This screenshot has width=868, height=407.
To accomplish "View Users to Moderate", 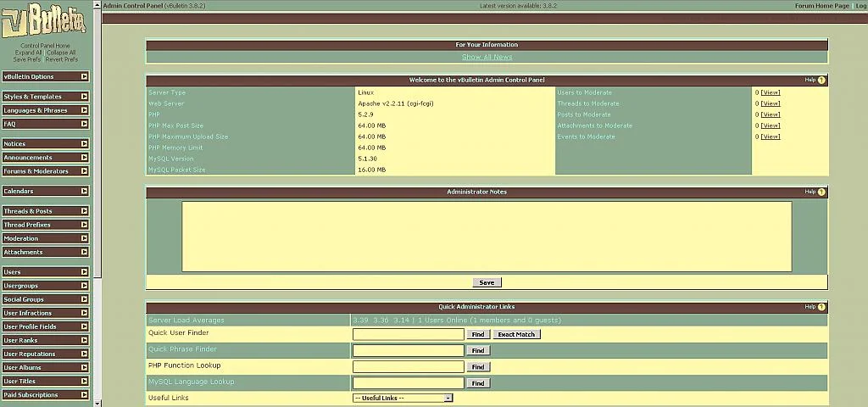I will (770, 92).
